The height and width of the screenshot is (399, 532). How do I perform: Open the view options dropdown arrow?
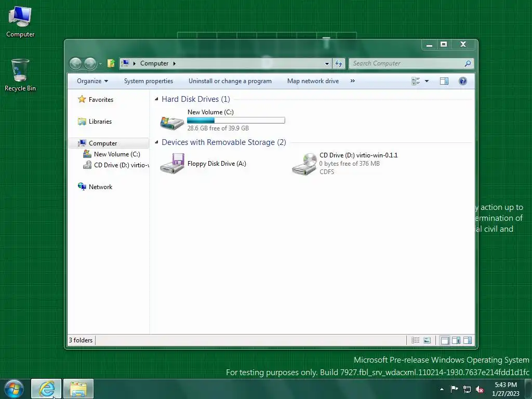tap(427, 81)
